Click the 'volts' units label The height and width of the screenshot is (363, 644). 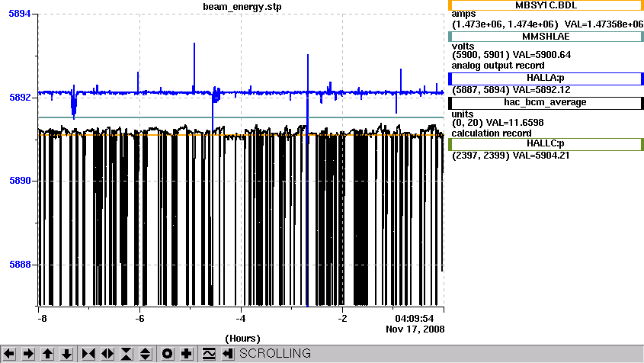click(463, 46)
